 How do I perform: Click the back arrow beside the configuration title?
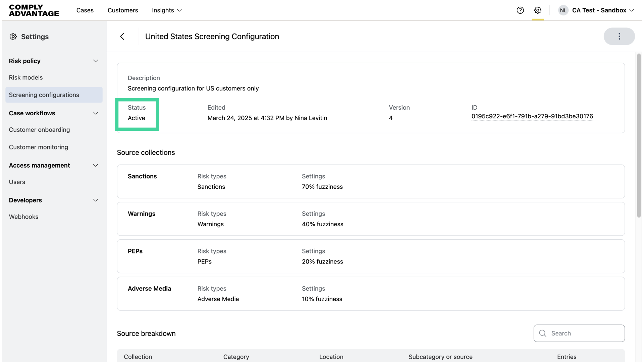pos(122,37)
